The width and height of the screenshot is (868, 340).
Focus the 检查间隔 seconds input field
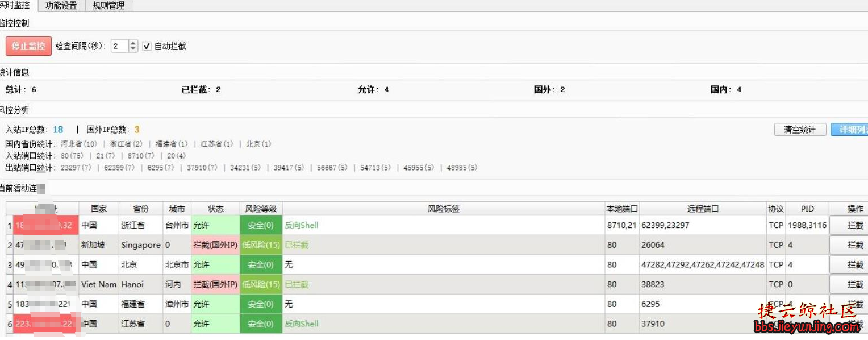(x=119, y=46)
